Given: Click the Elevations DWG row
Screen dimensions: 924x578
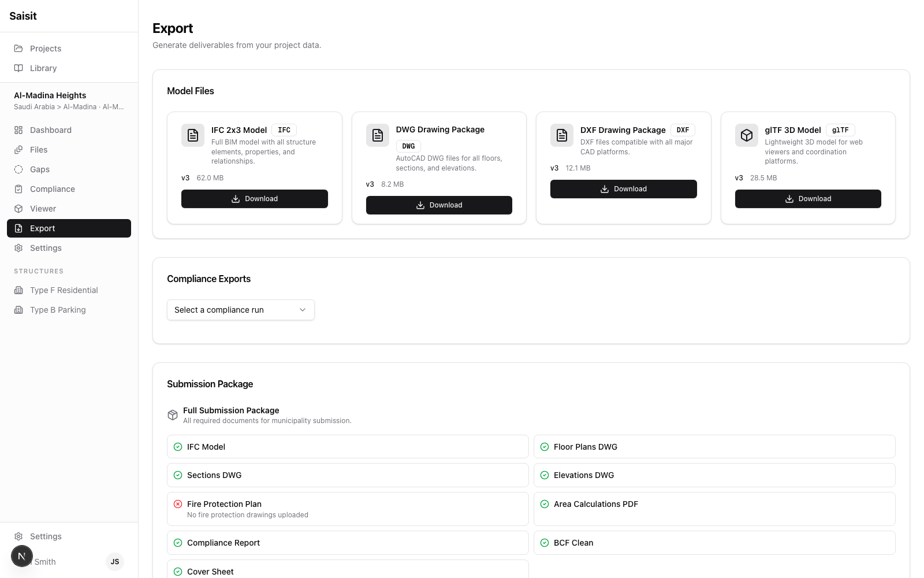Looking at the screenshot, I should [714, 475].
